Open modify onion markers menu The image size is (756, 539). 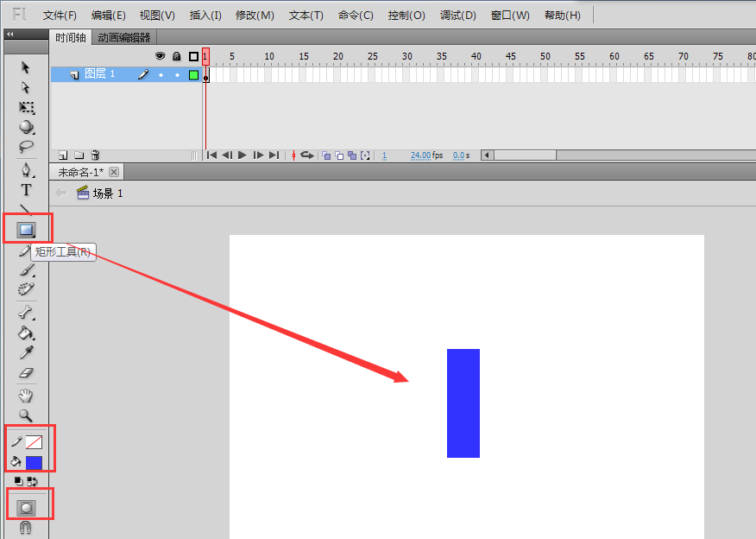365,155
